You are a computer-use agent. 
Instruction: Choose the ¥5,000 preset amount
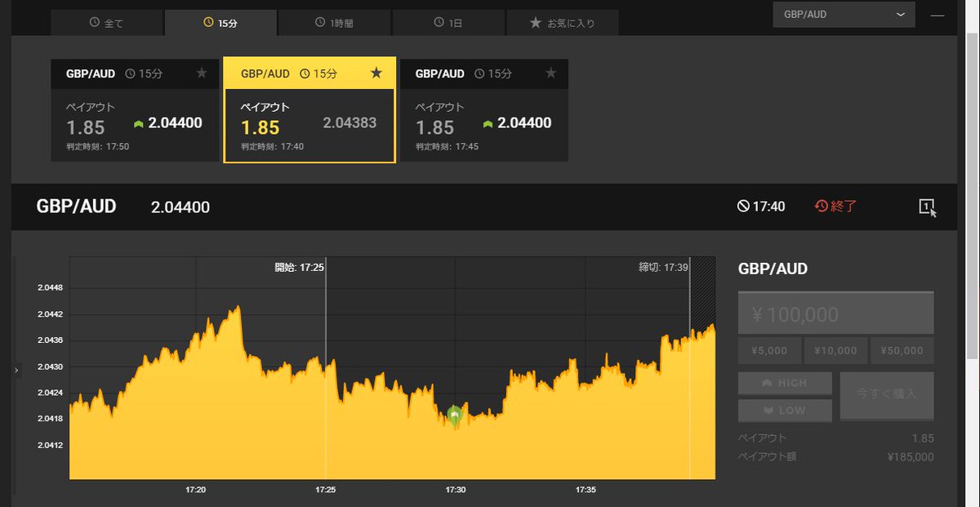(x=769, y=351)
